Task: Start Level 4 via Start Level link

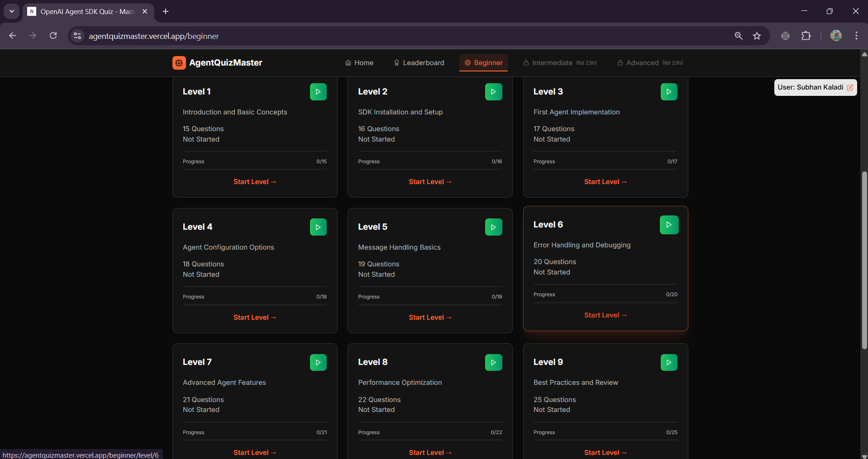Action: (255, 317)
